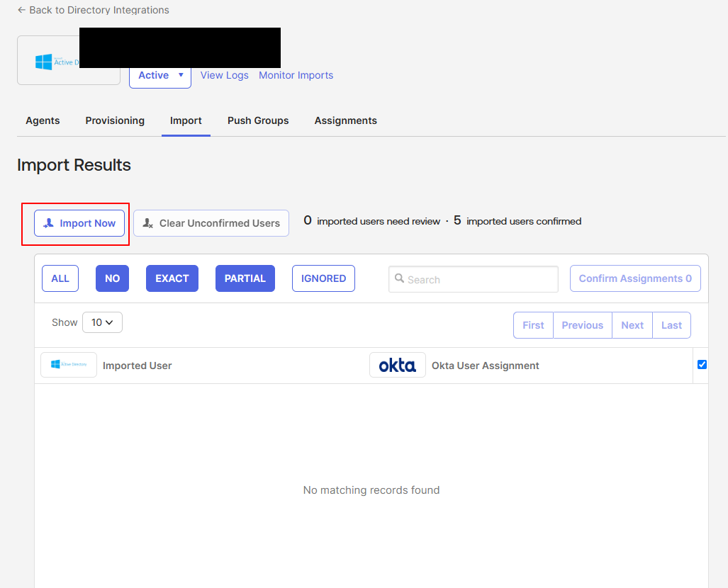728x588 pixels.
Task: Switch to the Provisioning tab
Action: (115, 120)
